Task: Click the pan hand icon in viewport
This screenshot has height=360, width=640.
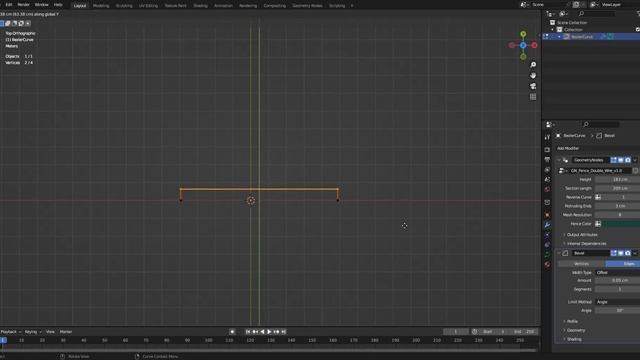Action: pyautogui.click(x=533, y=76)
